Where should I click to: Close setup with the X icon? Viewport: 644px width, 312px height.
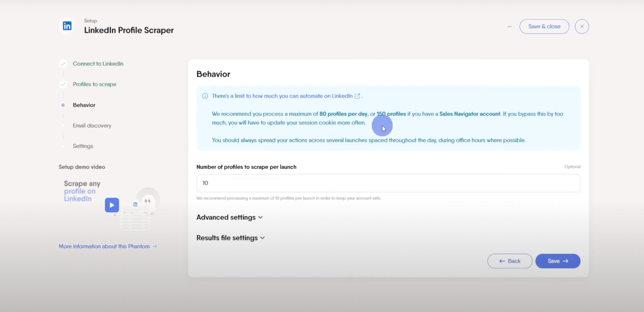tap(581, 27)
